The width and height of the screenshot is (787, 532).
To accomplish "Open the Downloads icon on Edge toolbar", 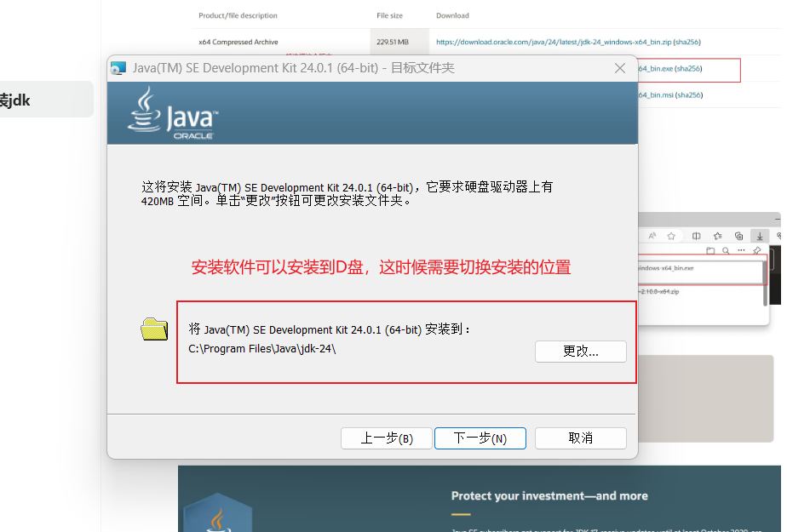I will (759, 236).
